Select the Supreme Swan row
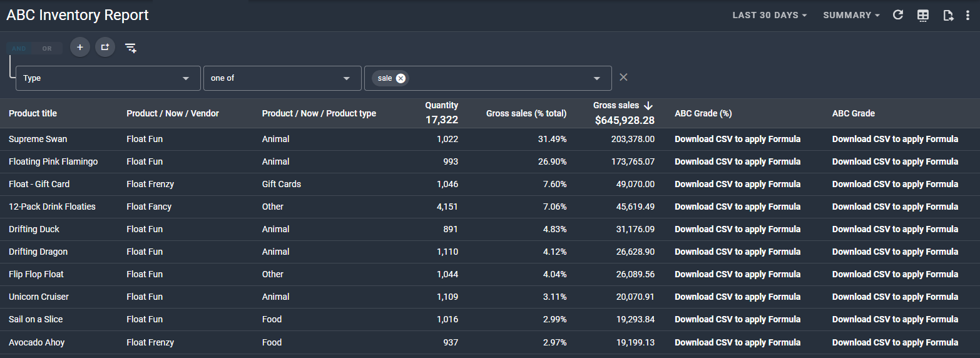The height and width of the screenshot is (358, 980). [38, 139]
